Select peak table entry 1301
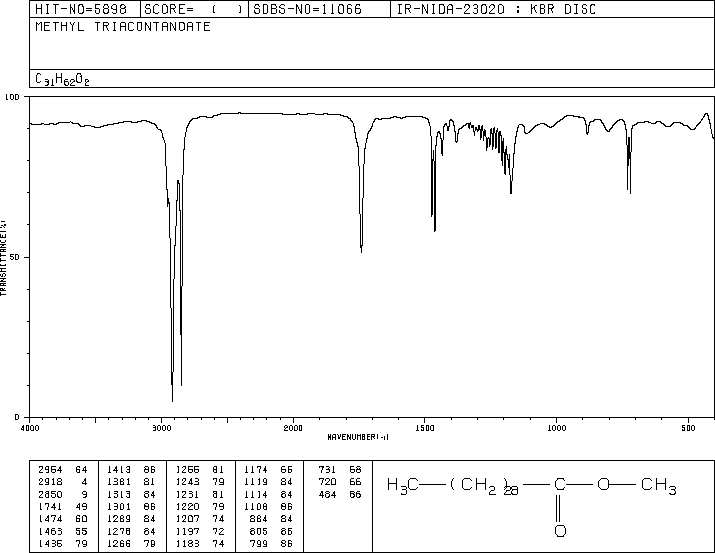The image size is (715, 553). click(131, 506)
